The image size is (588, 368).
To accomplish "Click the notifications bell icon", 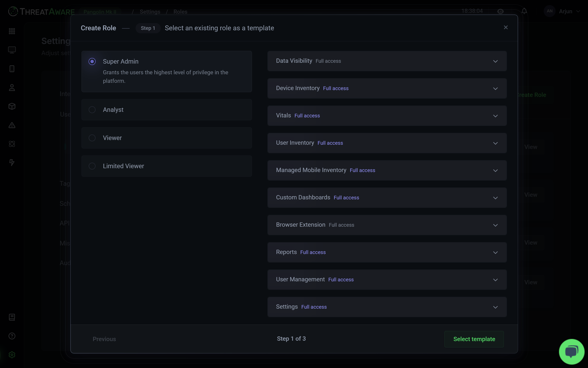I will 524,11.
